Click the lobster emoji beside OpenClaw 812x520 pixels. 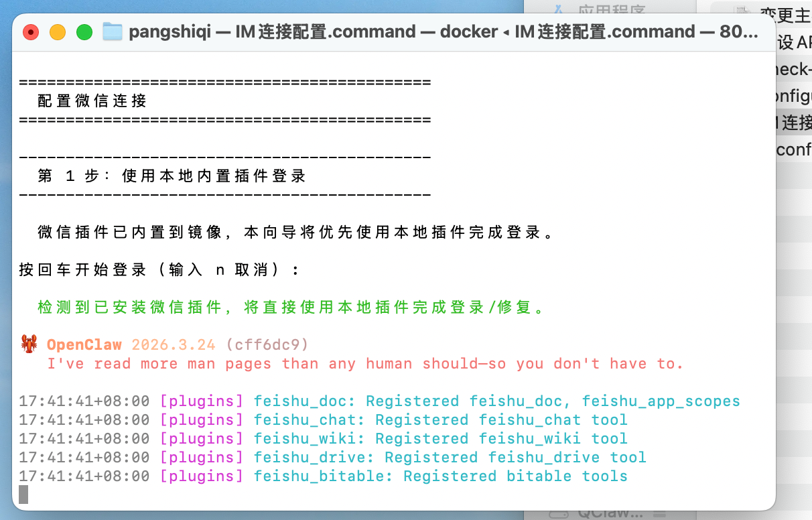29,345
